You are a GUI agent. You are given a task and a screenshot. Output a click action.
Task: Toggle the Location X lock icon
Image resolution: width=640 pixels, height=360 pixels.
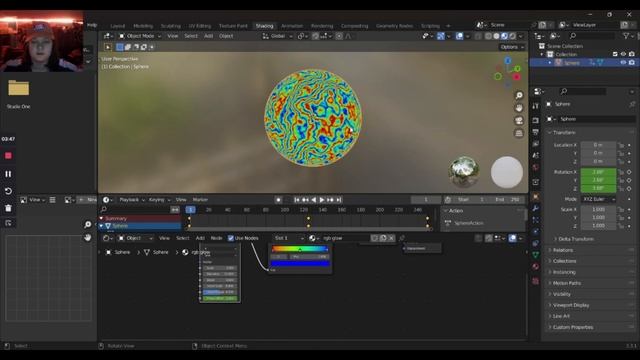[x=621, y=145]
